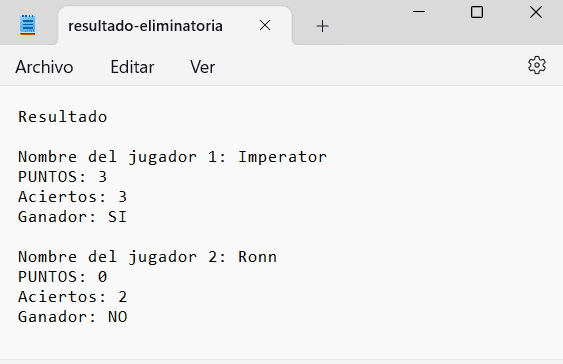Minimize the Notepad window
The width and height of the screenshot is (563, 364).
pos(419,12)
